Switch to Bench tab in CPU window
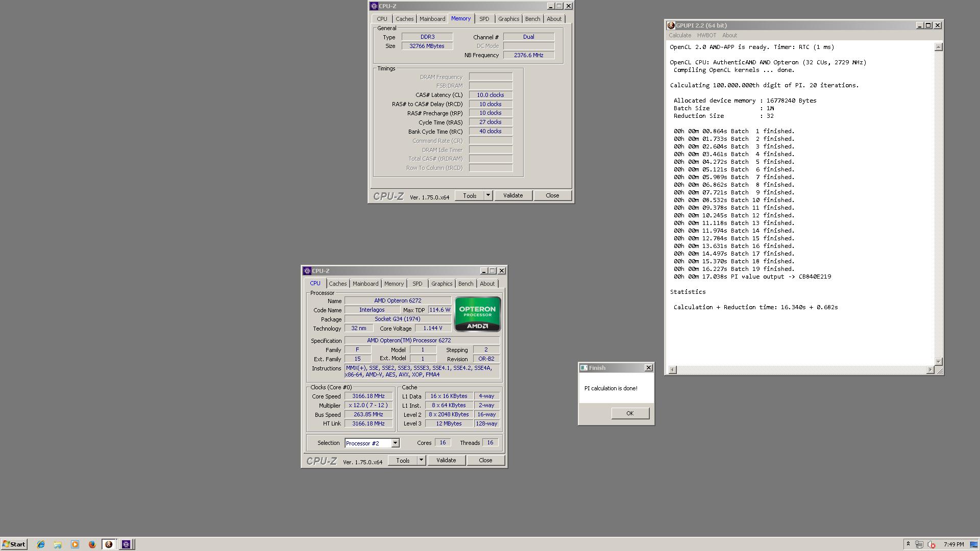Viewport: 980px width, 551px height. point(465,284)
